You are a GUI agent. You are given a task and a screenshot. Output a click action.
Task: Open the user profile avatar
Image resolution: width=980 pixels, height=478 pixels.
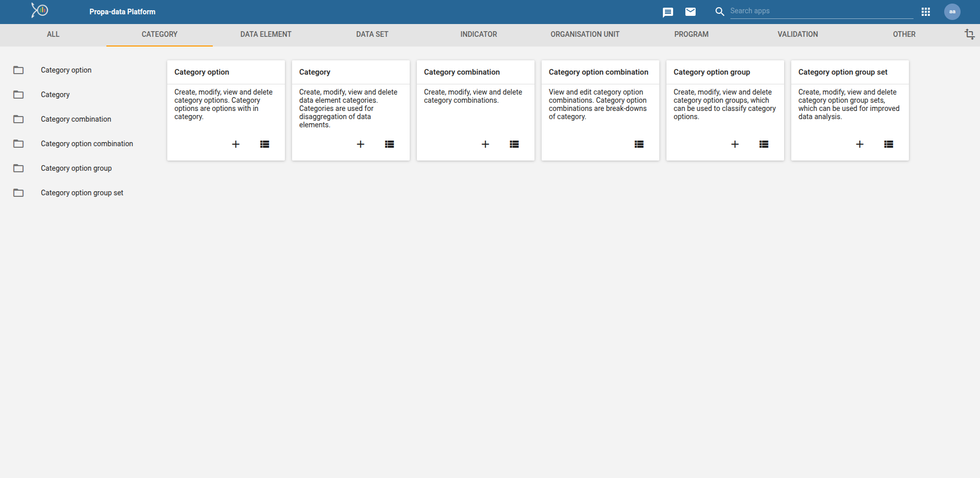click(952, 12)
